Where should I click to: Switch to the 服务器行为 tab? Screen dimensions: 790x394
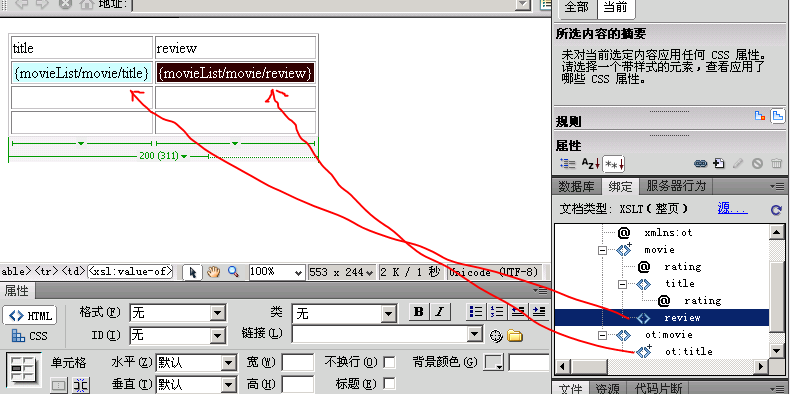[676, 186]
